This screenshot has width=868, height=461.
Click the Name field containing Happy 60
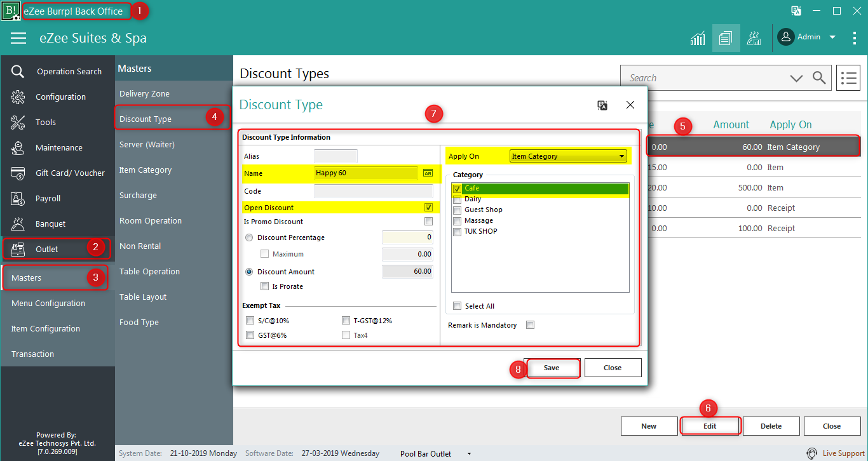(366, 173)
